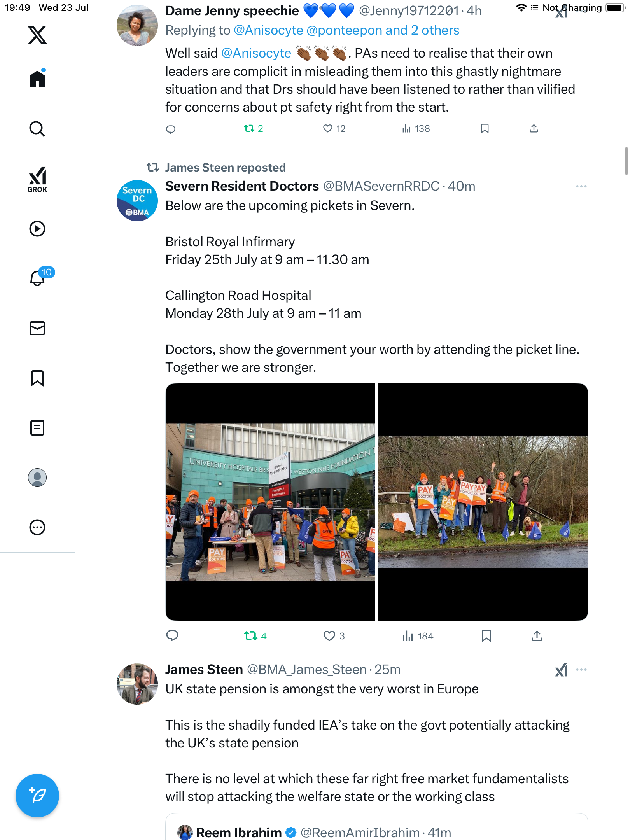630x840 pixels.
Task: Open more options on Severn Resident Doctors post
Action: 581,186
